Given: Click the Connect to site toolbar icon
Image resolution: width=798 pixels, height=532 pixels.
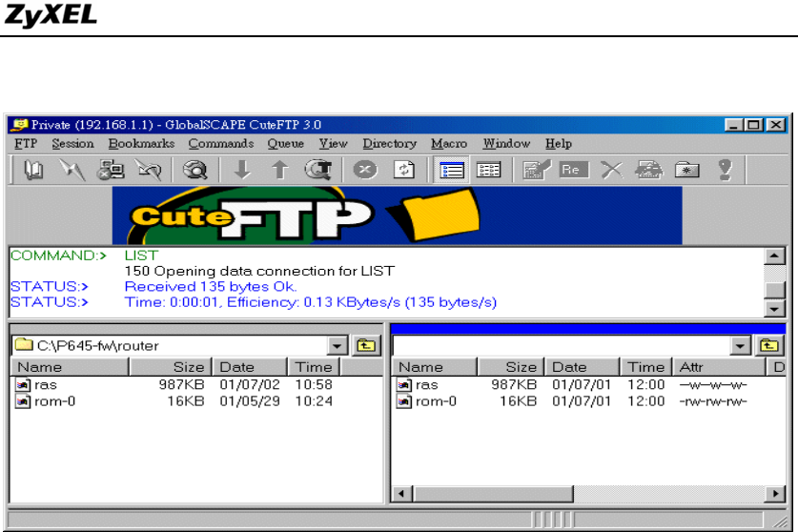Looking at the screenshot, I should [x=111, y=170].
